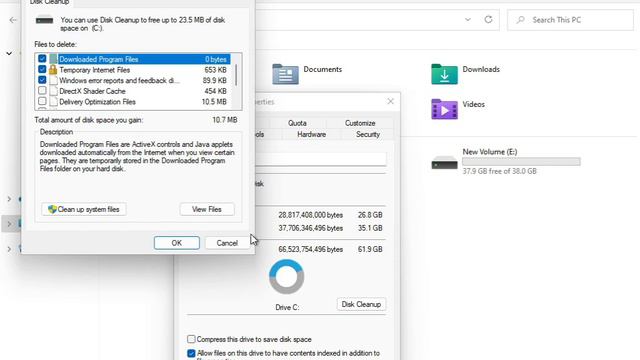
Task: Click the Windows error reports file icon
Action: point(53,80)
